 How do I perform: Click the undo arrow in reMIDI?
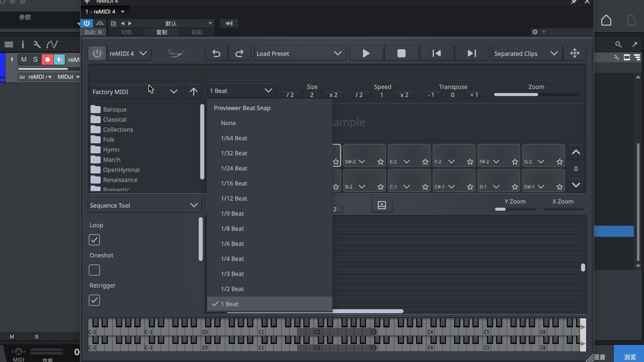(216, 53)
